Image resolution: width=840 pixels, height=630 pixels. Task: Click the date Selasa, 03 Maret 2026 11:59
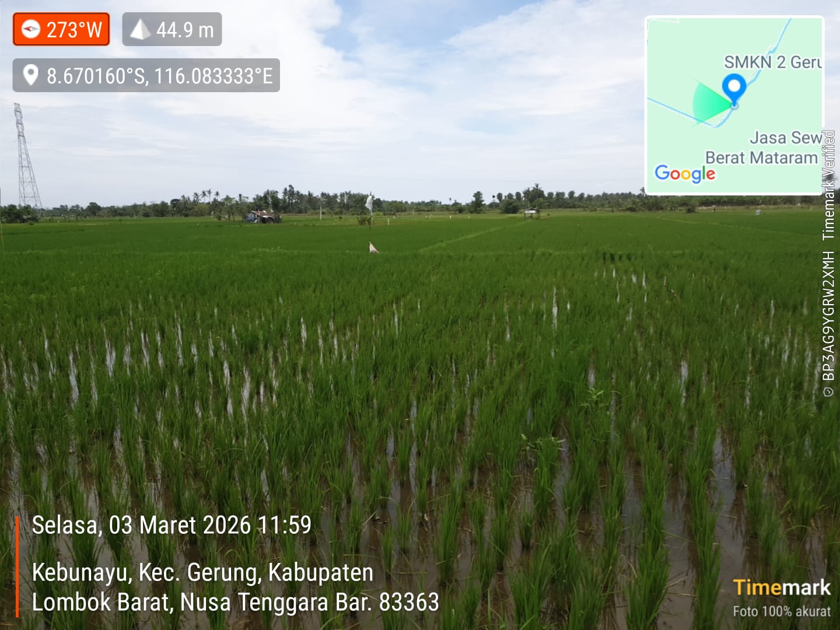171,525
